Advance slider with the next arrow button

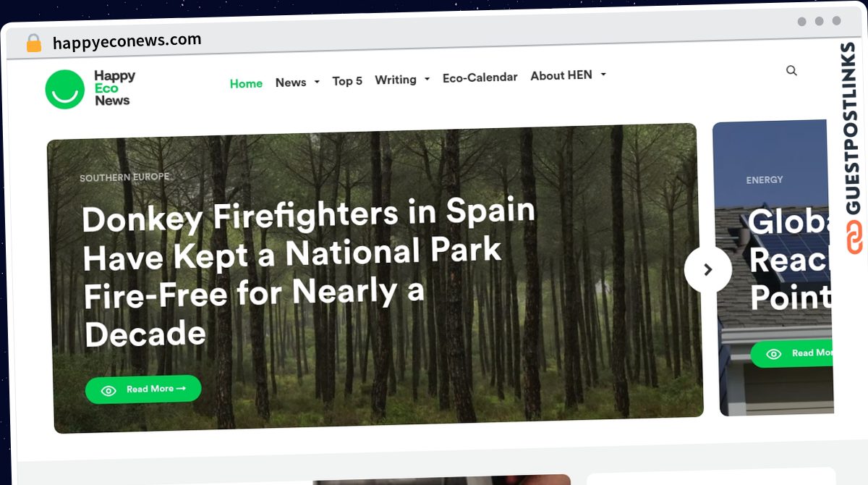pyautogui.click(x=707, y=269)
